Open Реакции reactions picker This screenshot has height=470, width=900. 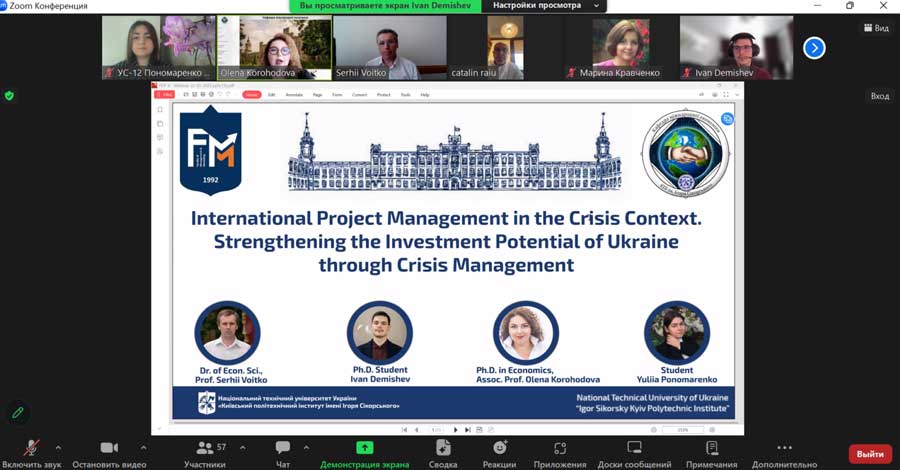(x=499, y=448)
